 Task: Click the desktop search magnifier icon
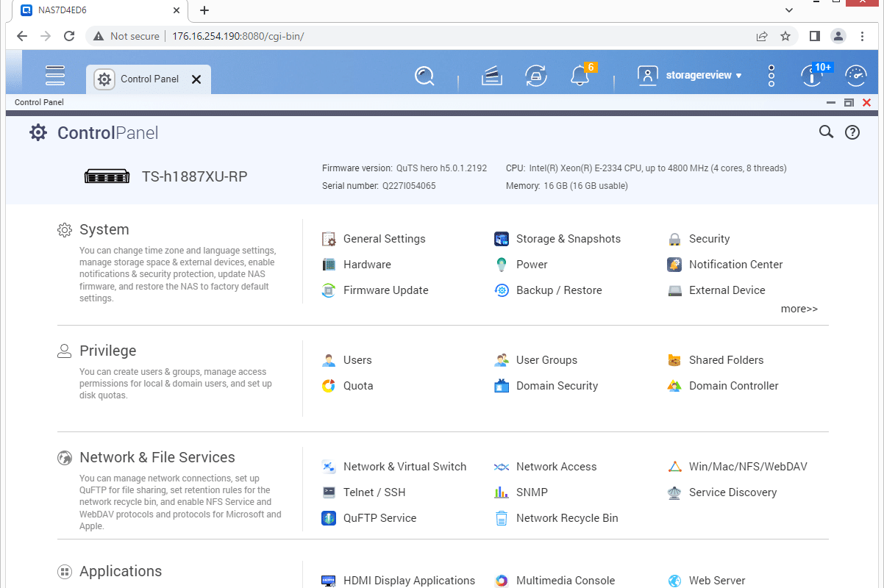pyautogui.click(x=424, y=76)
